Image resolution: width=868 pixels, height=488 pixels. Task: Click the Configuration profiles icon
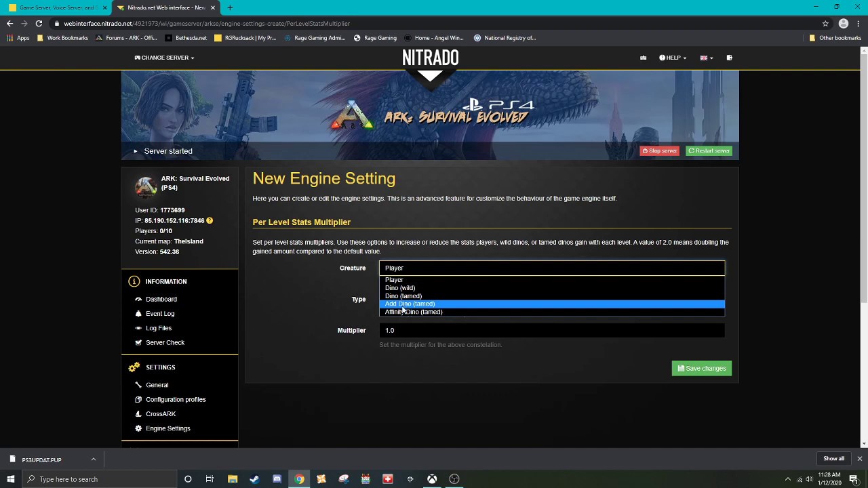[x=138, y=399]
